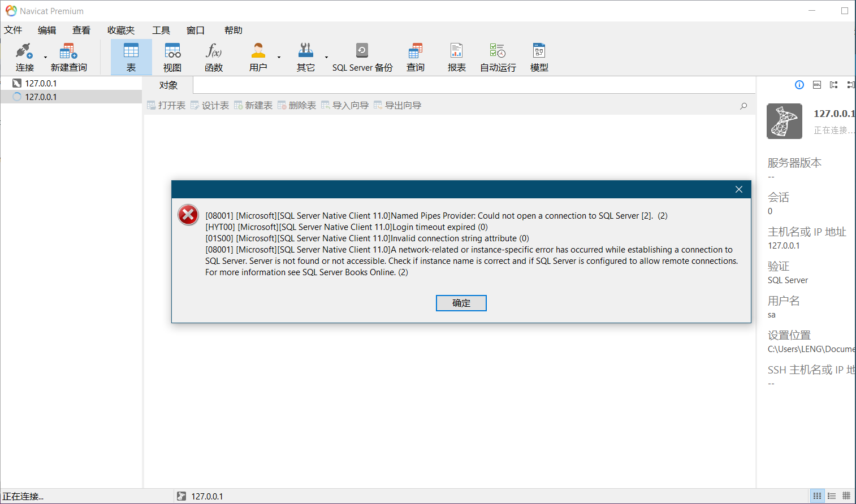The width and height of the screenshot is (856, 504).
Task: Click the Named Pipes Provider error line
Action: [x=436, y=216]
